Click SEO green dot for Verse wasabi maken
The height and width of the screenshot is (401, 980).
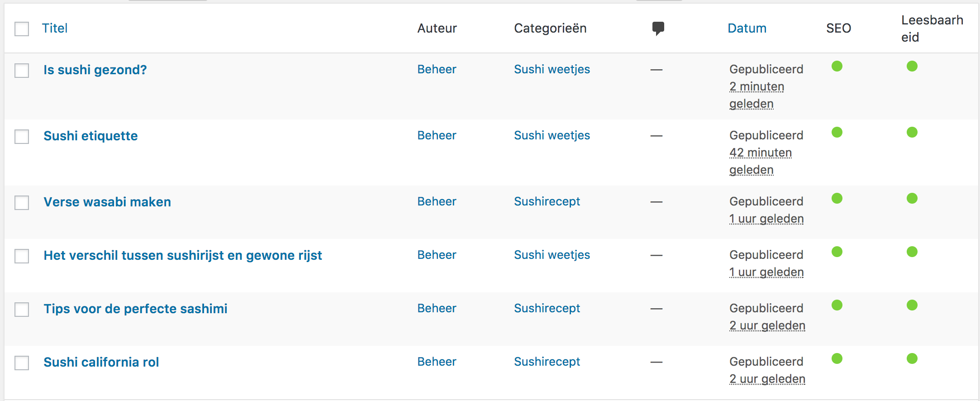(837, 198)
